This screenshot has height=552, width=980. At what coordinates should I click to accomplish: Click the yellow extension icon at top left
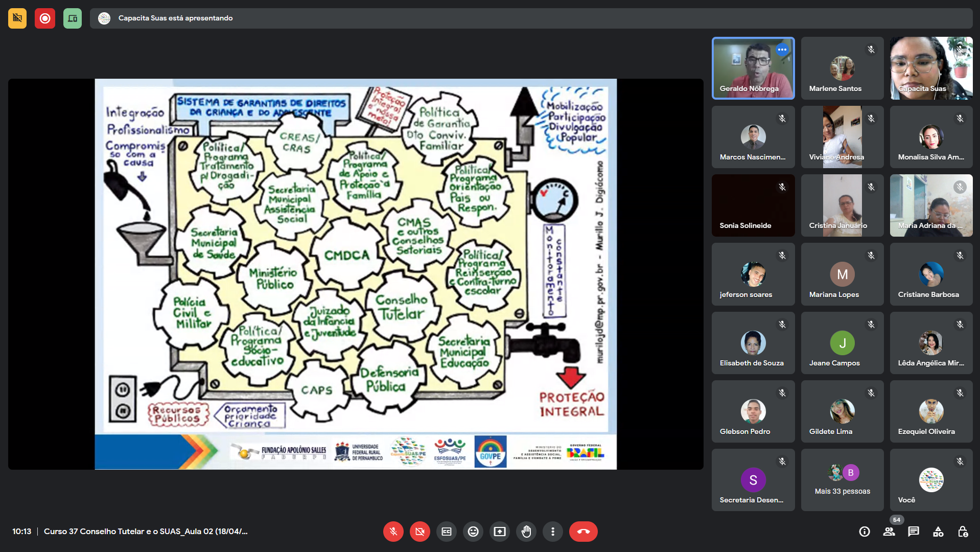pos(17,18)
